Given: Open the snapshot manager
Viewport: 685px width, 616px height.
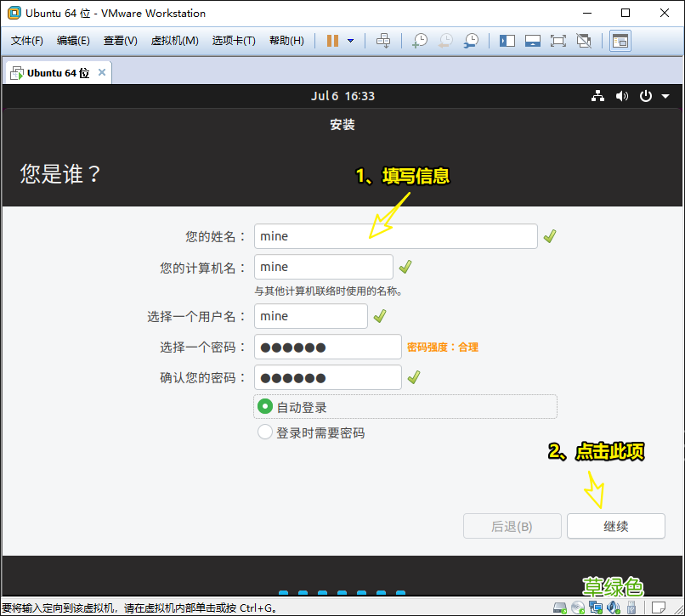Looking at the screenshot, I should pyautogui.click(x=471, y=41).
